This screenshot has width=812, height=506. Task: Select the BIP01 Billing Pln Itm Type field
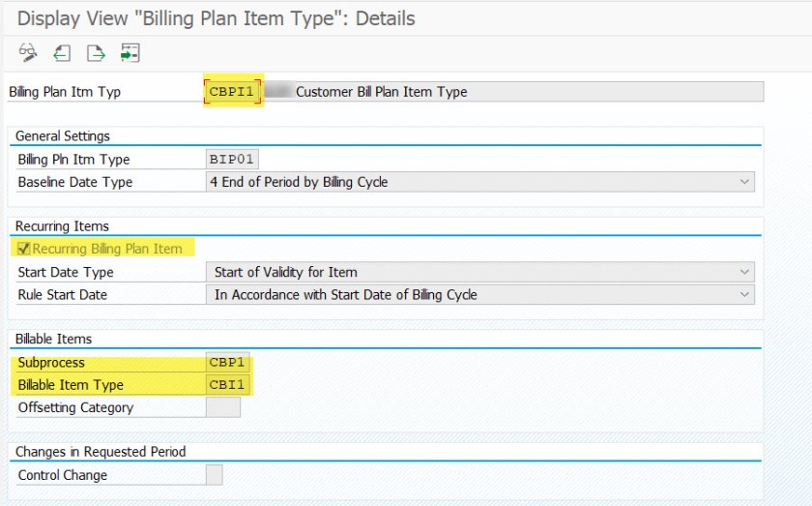pos(233,160)
